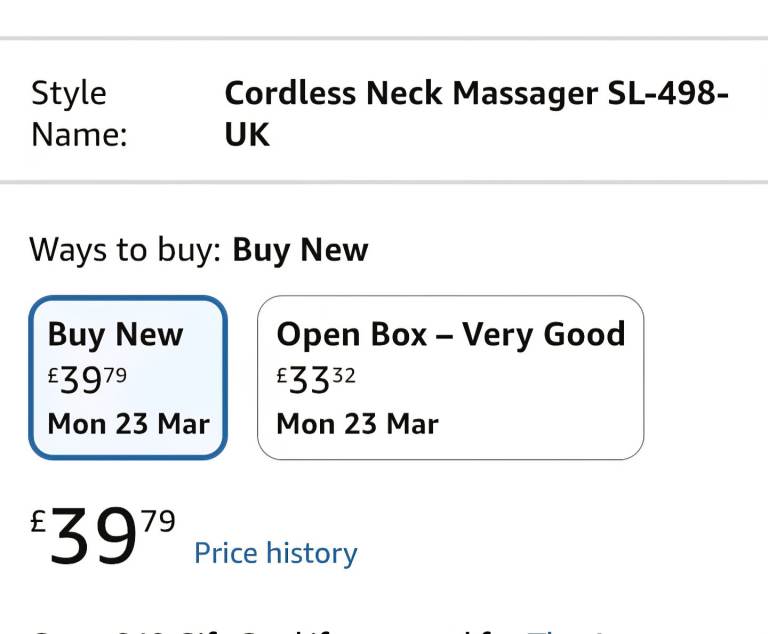
Task: Click the Buy New title in the selected card
Action: click(115, 334)
